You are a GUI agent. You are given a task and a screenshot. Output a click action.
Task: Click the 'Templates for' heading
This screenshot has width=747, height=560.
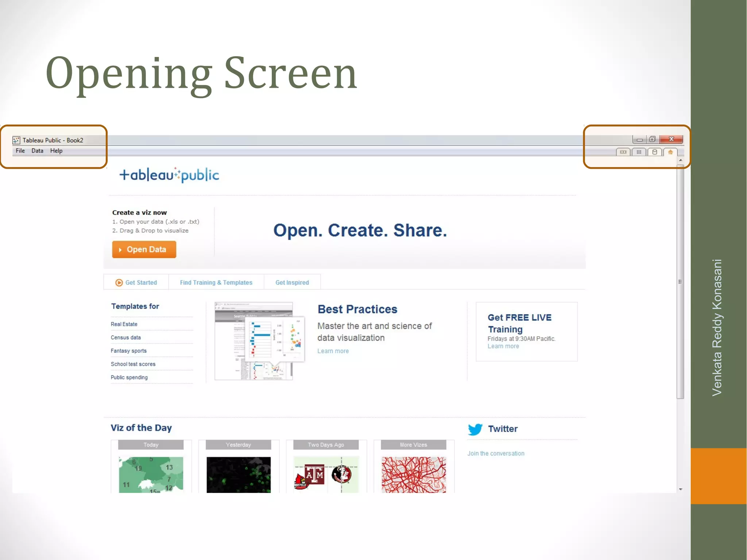(x=135, y=306)
